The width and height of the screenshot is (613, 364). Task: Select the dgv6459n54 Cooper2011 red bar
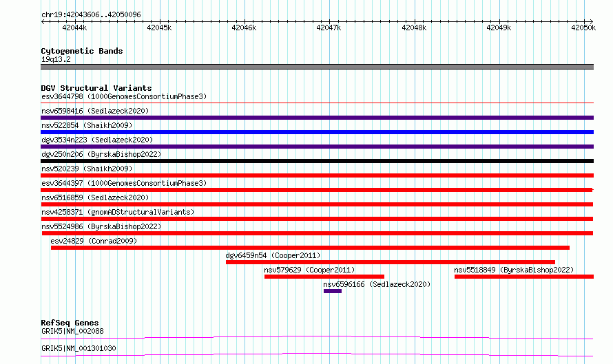pos(390,262)
